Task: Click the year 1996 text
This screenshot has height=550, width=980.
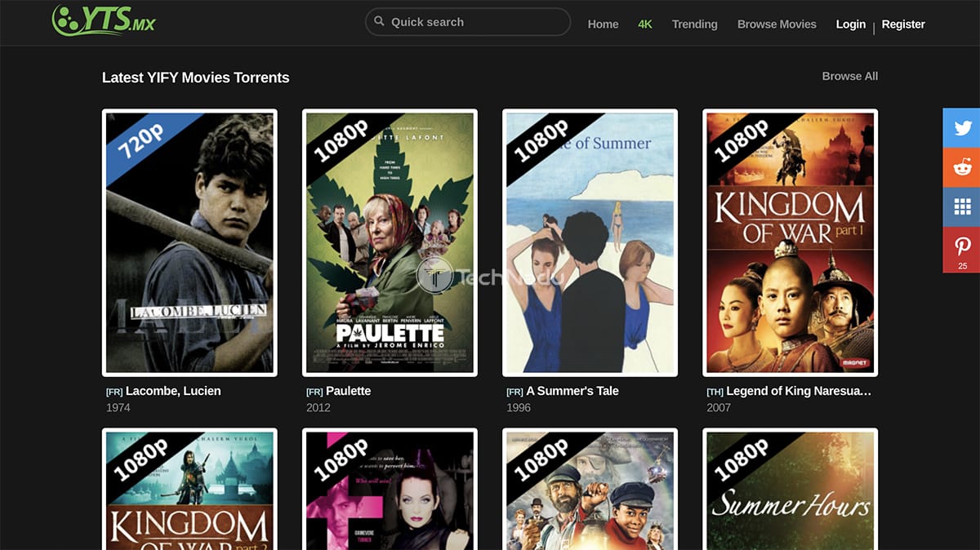Action: pyautogui.click(x=519, y=407)
